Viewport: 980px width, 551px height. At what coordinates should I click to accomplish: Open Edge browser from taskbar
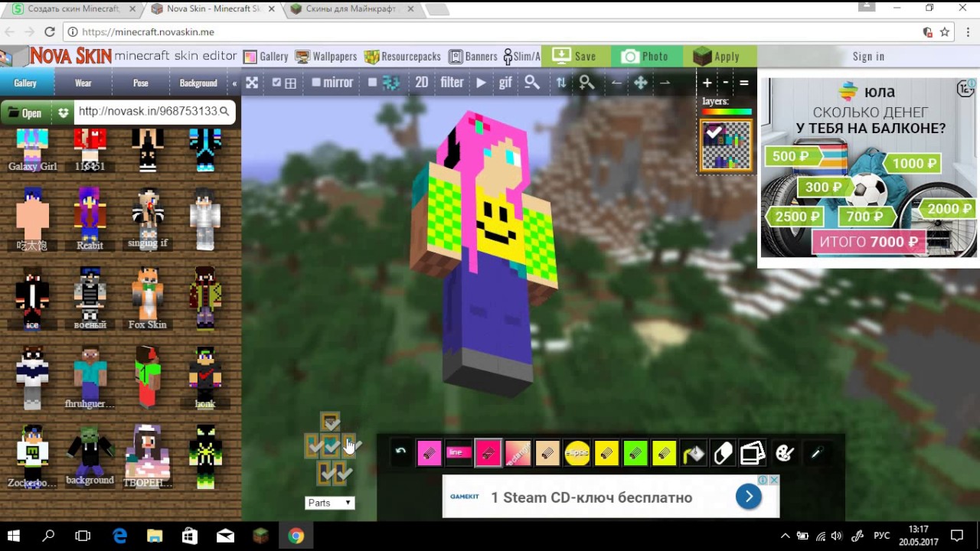click(x=119, y=536)
